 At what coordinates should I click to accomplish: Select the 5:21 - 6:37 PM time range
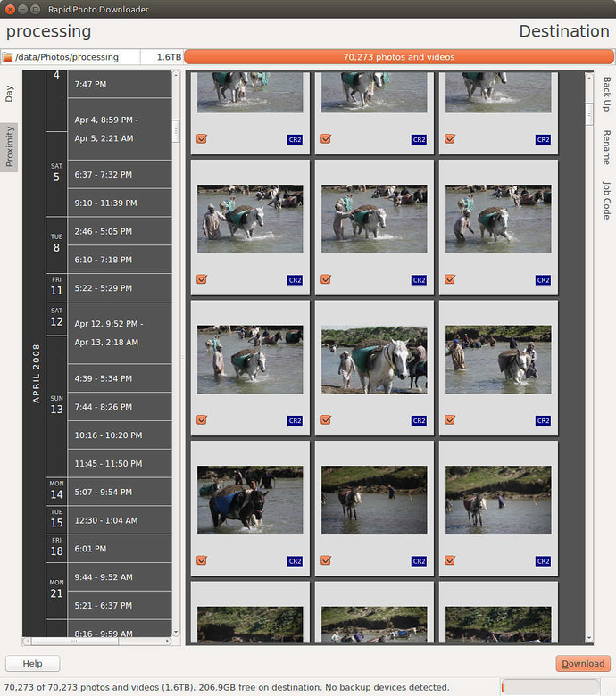120,606
